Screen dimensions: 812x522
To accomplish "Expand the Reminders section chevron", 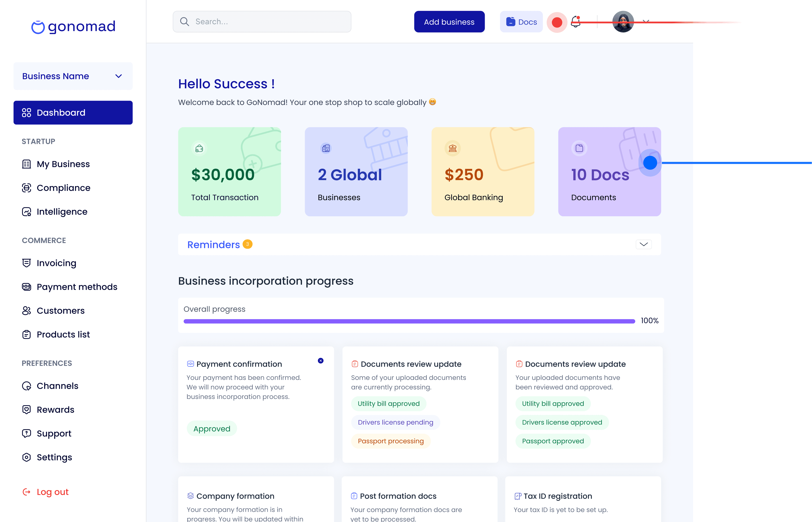I will tap(643, 244).
